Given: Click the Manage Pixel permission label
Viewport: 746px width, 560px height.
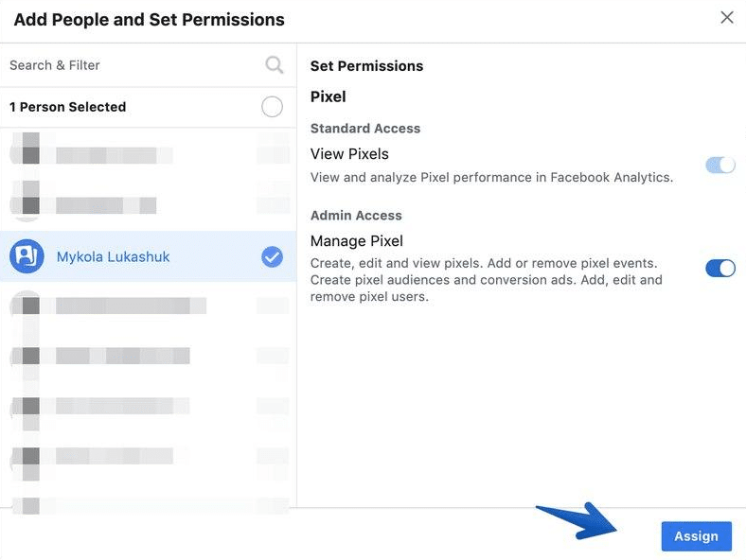Looking at the screenshot, I should click(356, 241).
